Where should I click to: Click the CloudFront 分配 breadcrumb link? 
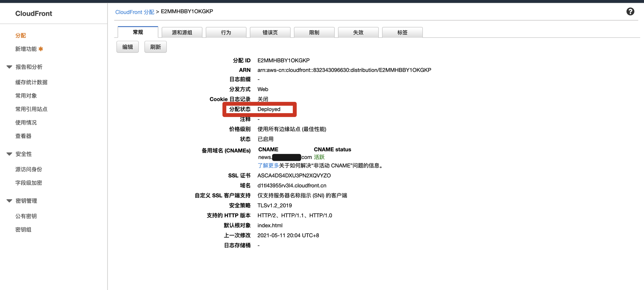[x=135, y=12]
